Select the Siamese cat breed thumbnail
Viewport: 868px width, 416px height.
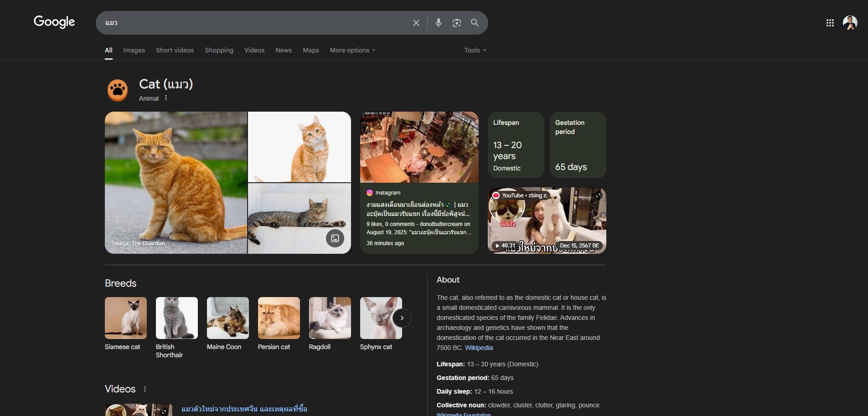pyautogui.click(x=126, y=318)
